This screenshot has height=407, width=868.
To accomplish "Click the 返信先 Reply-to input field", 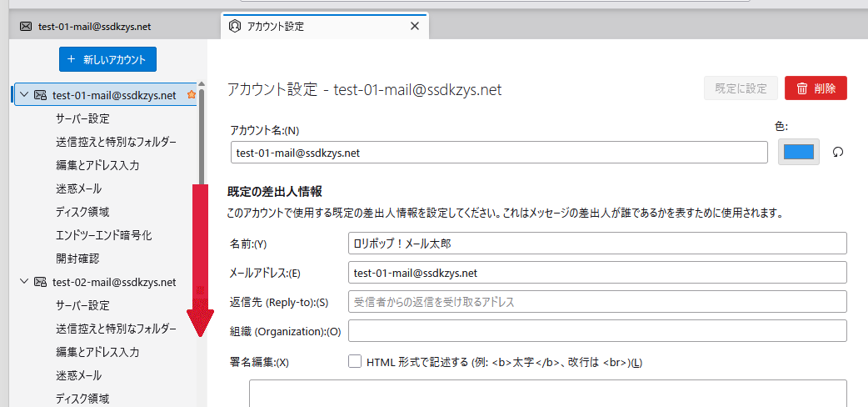I will (x=596, y=301).
